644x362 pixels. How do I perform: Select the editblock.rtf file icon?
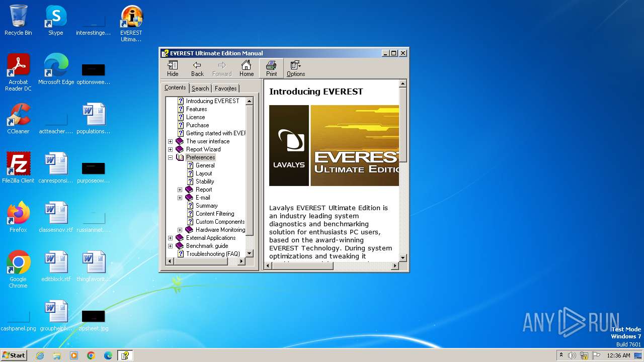click(56, 266)
